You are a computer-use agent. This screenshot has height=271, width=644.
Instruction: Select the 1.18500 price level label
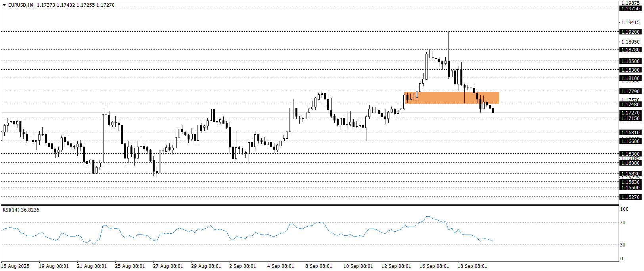pyautogui.click(x=630, y=61)
